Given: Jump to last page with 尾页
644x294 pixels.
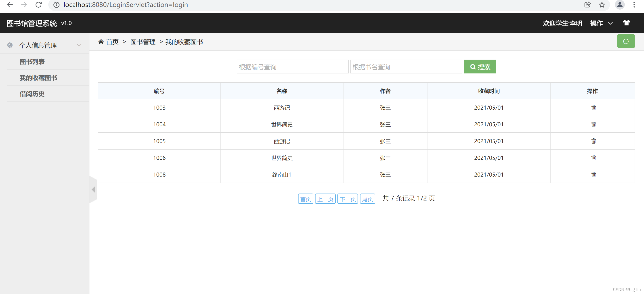Looking at the screenshot, I should pos(367,199).
